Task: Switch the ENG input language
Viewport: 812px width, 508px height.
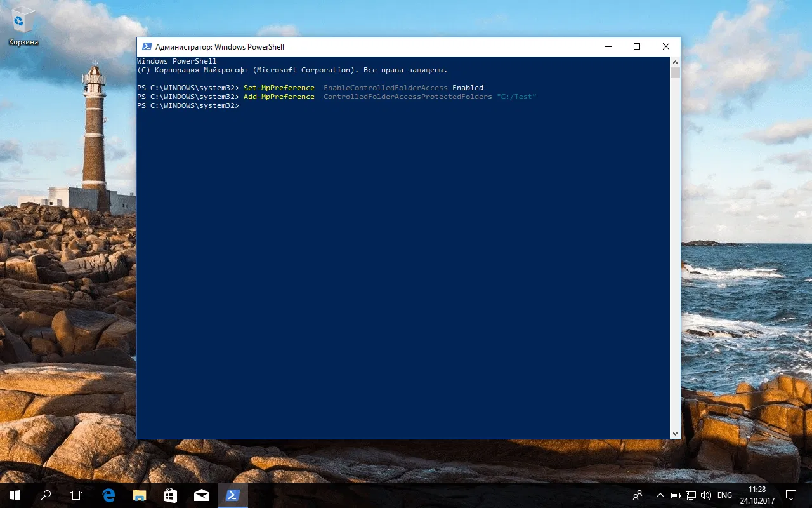Action: click(724, 495)
